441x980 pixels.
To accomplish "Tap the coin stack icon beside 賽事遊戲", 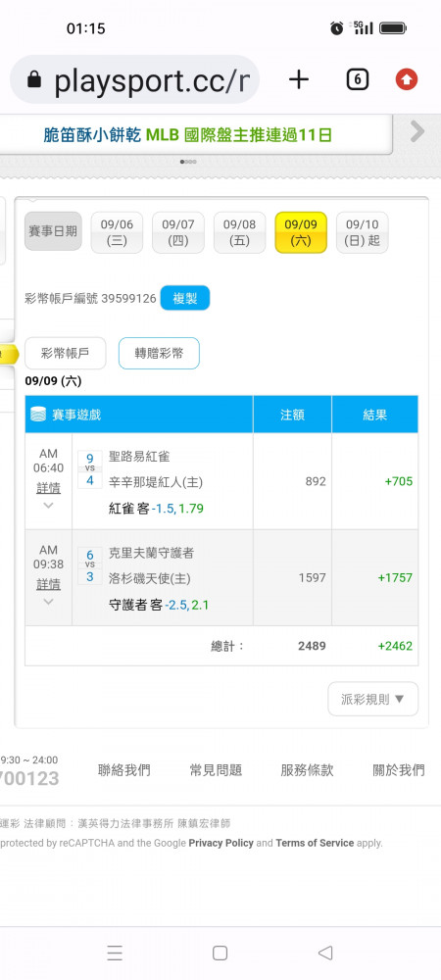I will pos(38,414).
